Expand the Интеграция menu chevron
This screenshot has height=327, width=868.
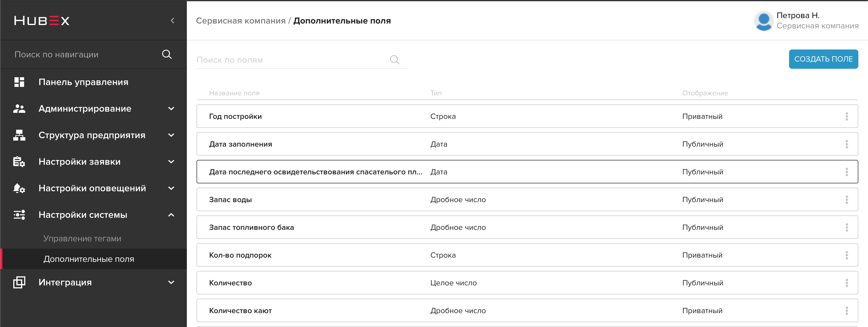171,282
